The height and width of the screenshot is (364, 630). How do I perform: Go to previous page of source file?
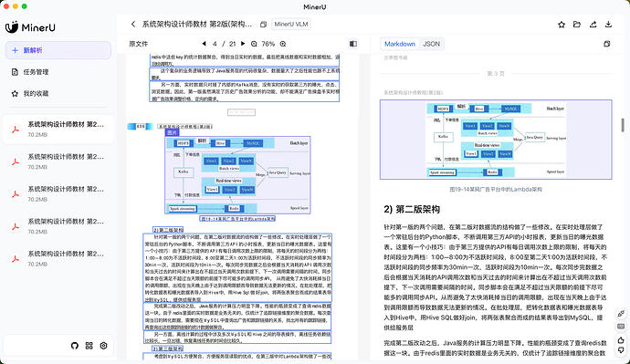(205, 44)
